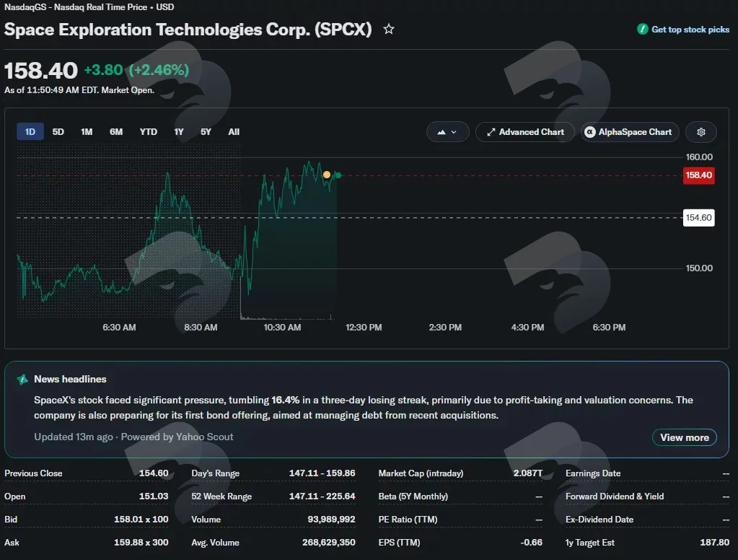The height and width of the screenshot is (560, 738).
Task: Click the News headlines sparkle icon
Action: pyautogui.click(x=22, y=379)
